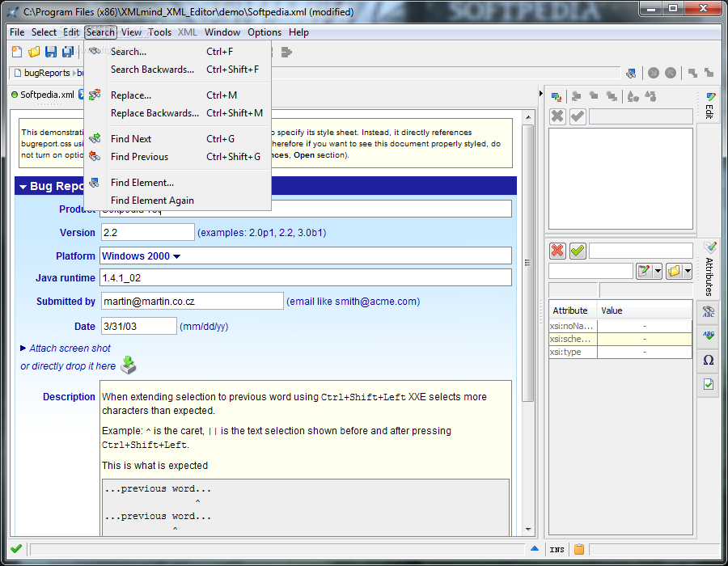Click the green validity checkmark in status bar
Screen dimensions: 728x566
(x=16, y=549)
